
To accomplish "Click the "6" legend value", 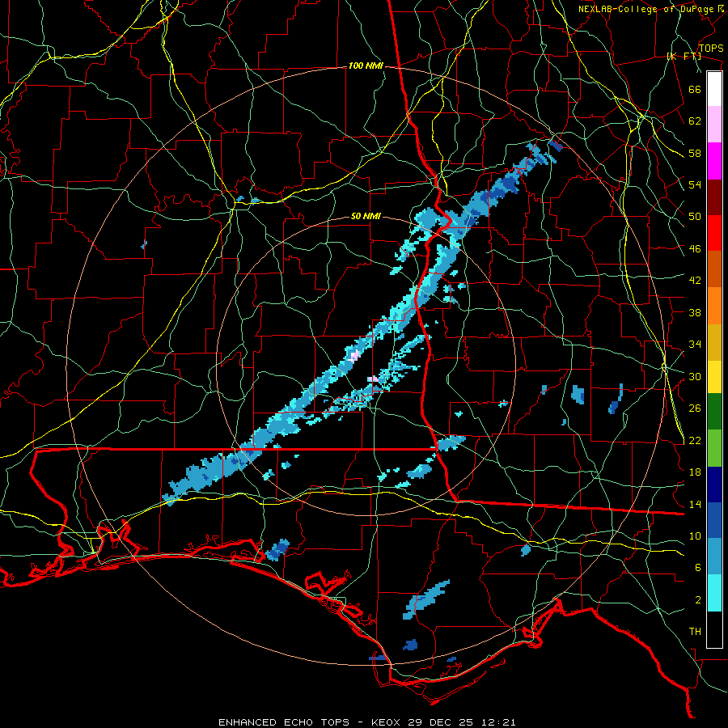I will coord(698,568).
